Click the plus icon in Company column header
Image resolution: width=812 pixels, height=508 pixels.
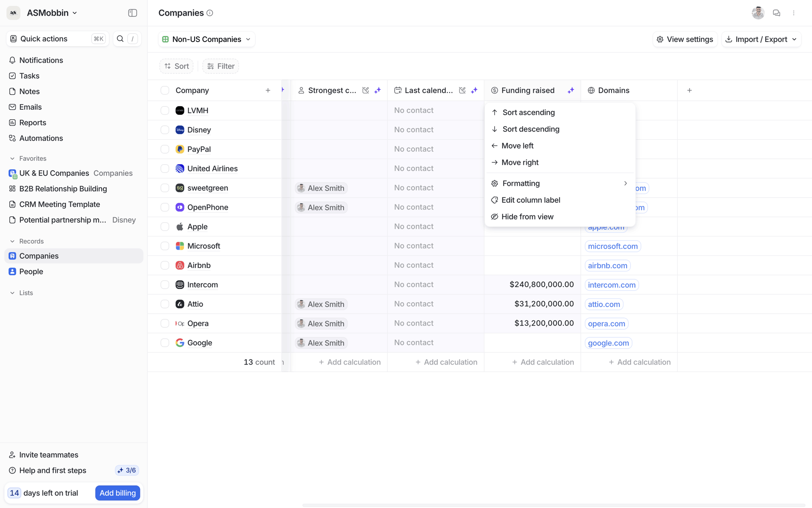tap(268, 90)
